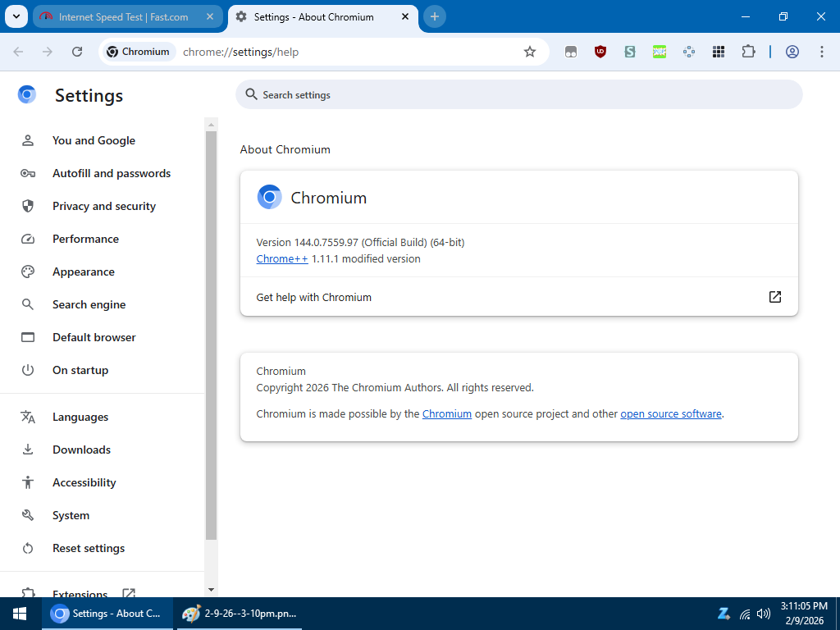Open a new tab with plus button
This screenshot has width=840, height=630.
(435, 16)
